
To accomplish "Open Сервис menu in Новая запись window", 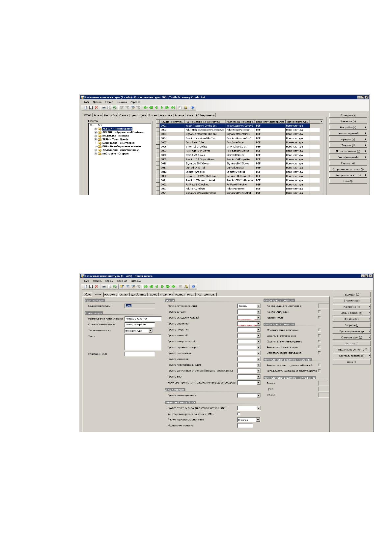I will (x=109, y=281).
